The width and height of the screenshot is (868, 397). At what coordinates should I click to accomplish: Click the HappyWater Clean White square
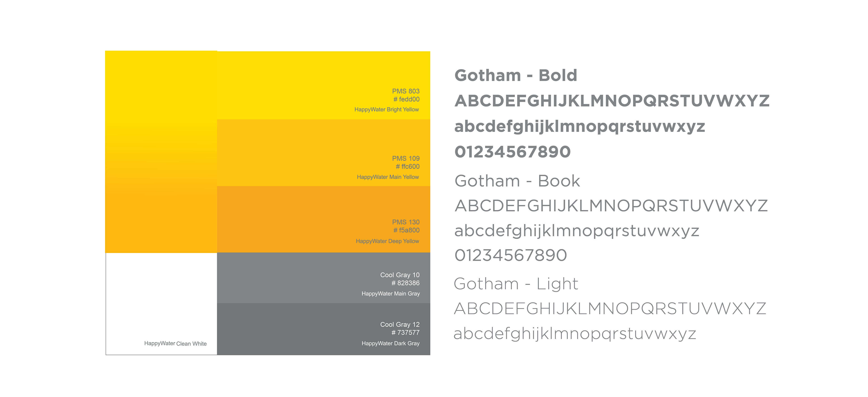point(161,304)
